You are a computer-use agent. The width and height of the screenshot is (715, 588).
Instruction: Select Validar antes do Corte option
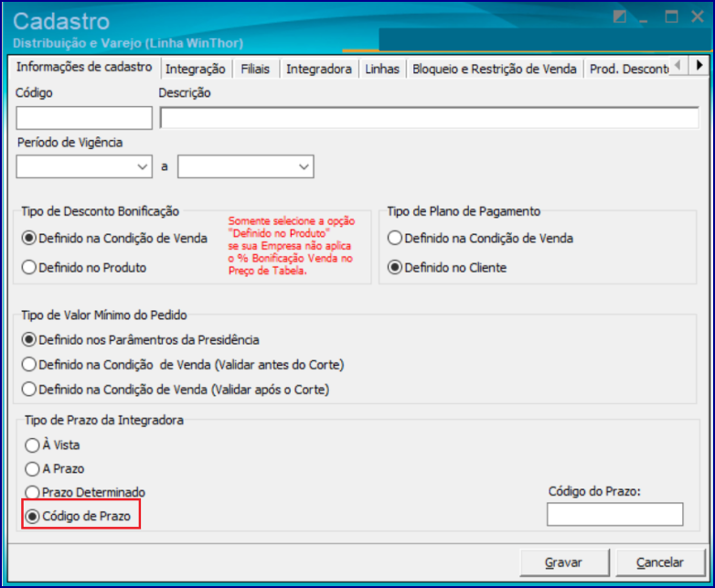183,365
